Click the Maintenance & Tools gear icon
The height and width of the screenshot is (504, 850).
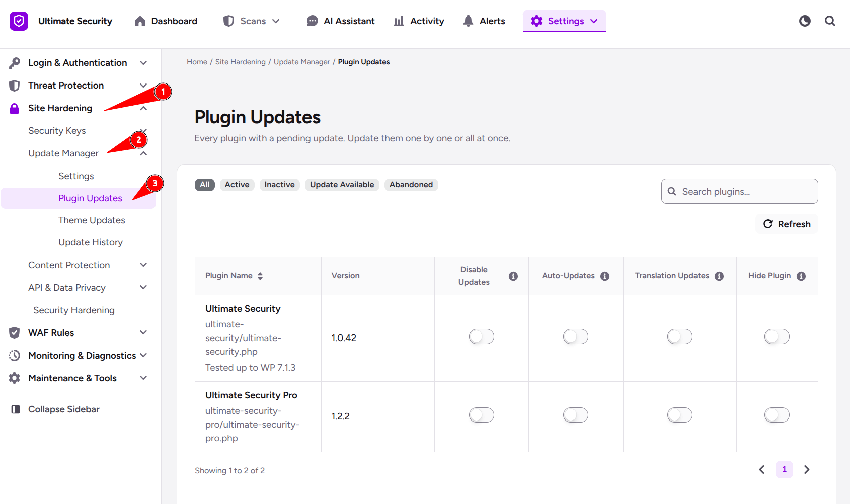coord(15,378)
